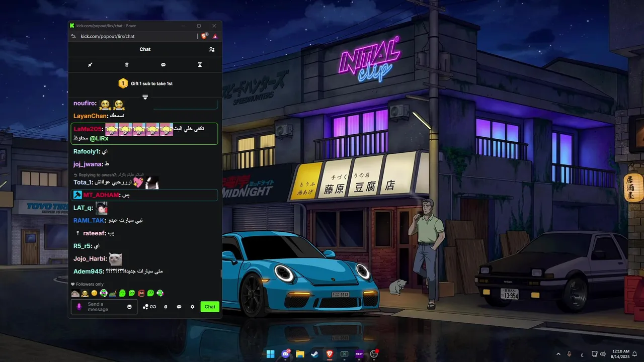Open the chat rules document icon

tap(166, 307)
